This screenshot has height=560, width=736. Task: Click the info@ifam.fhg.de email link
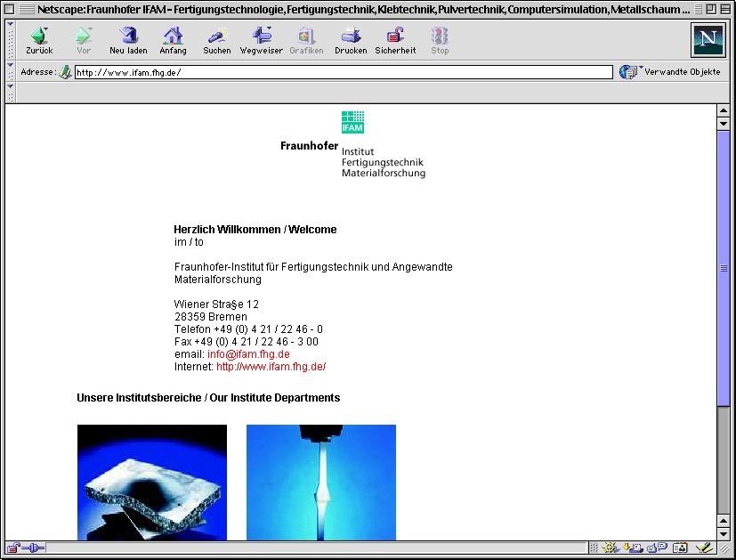point(248,354)
